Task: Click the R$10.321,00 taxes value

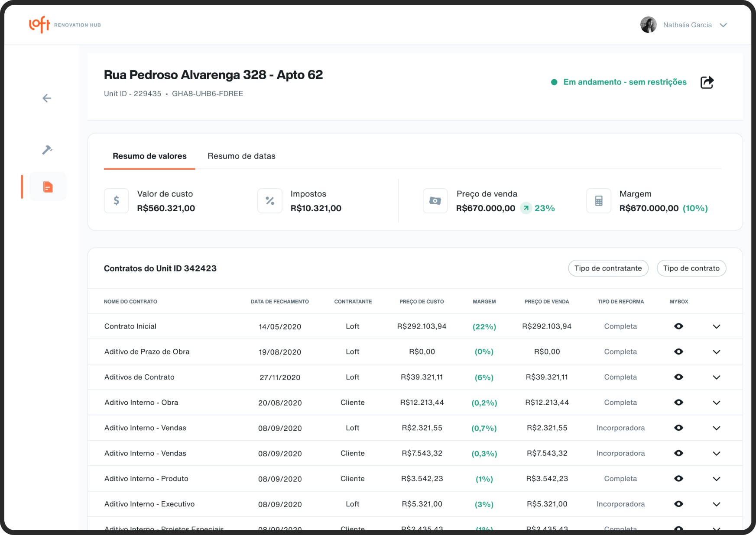Action: point(316,208)
